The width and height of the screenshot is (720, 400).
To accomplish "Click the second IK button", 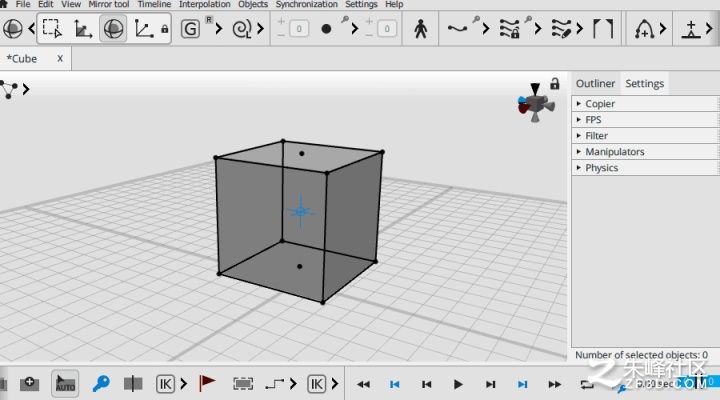I will click(x=316, y=384).
